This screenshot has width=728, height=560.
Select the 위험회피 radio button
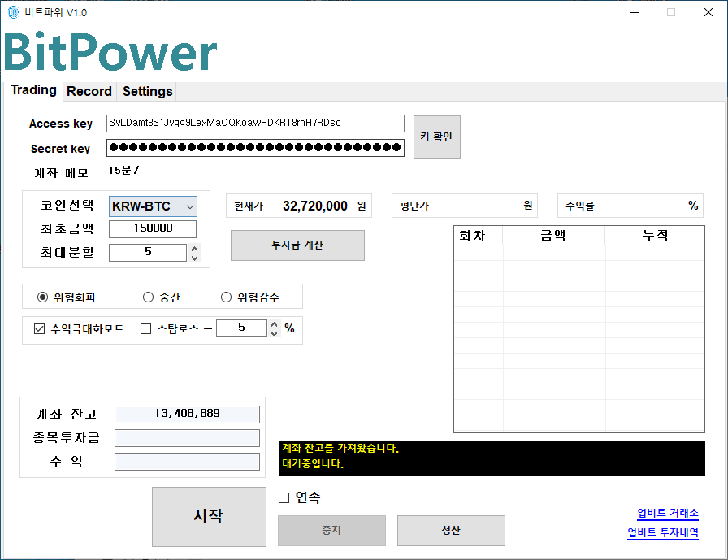point(43,297)
